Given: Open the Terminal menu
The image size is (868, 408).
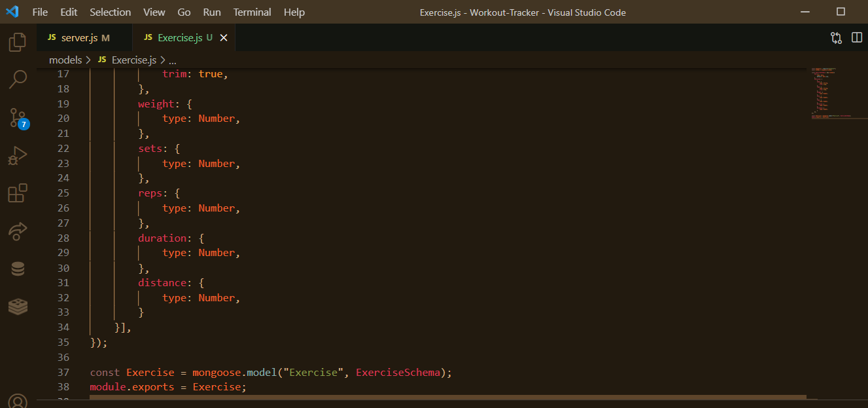Looking at the screenshot, I should click(252, 12).
